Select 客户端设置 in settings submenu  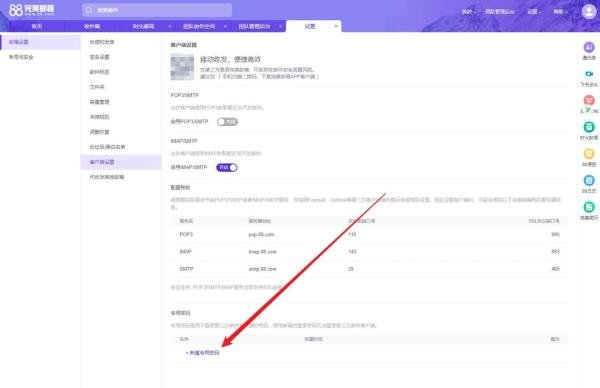[121, 162]
